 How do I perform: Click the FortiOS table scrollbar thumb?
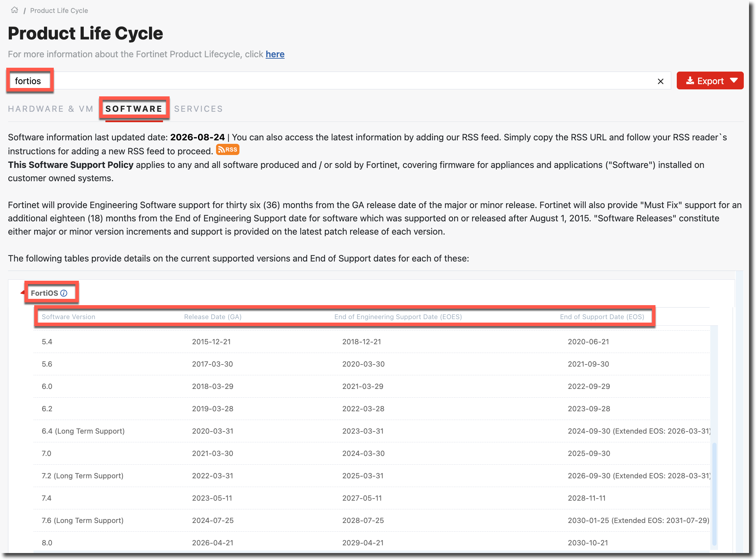pyautogui.click(x=714, y=494)
